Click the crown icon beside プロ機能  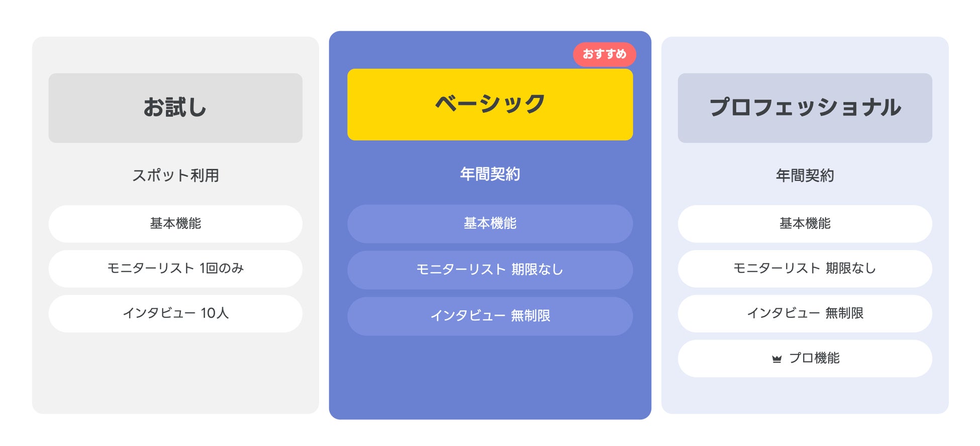tap(776, 359)
